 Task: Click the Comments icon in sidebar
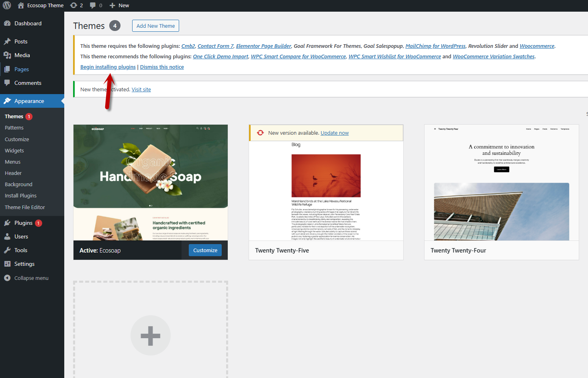(7, 83)
